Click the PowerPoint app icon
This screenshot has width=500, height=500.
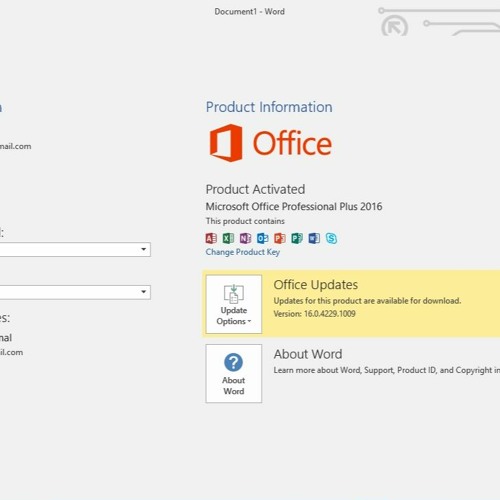[280, 238]
